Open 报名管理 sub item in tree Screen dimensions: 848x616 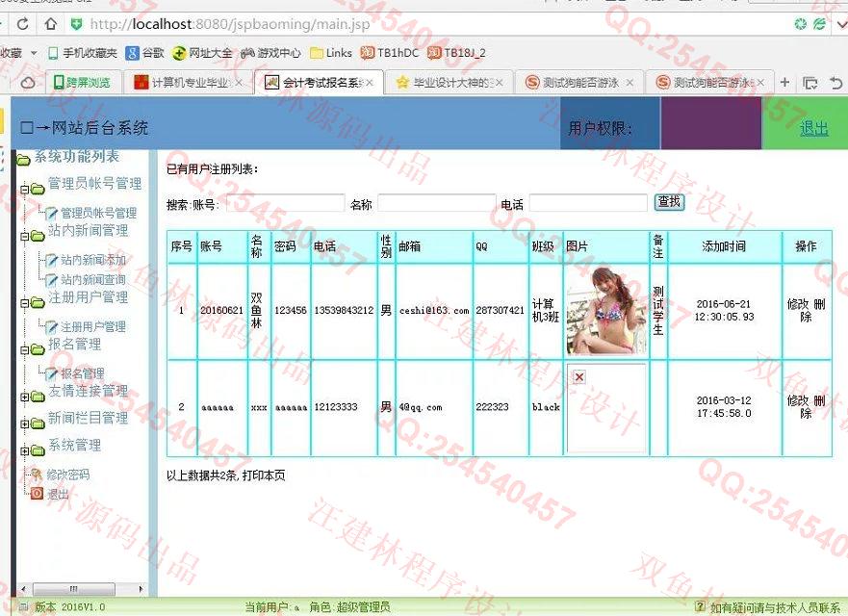click(82, 373)
